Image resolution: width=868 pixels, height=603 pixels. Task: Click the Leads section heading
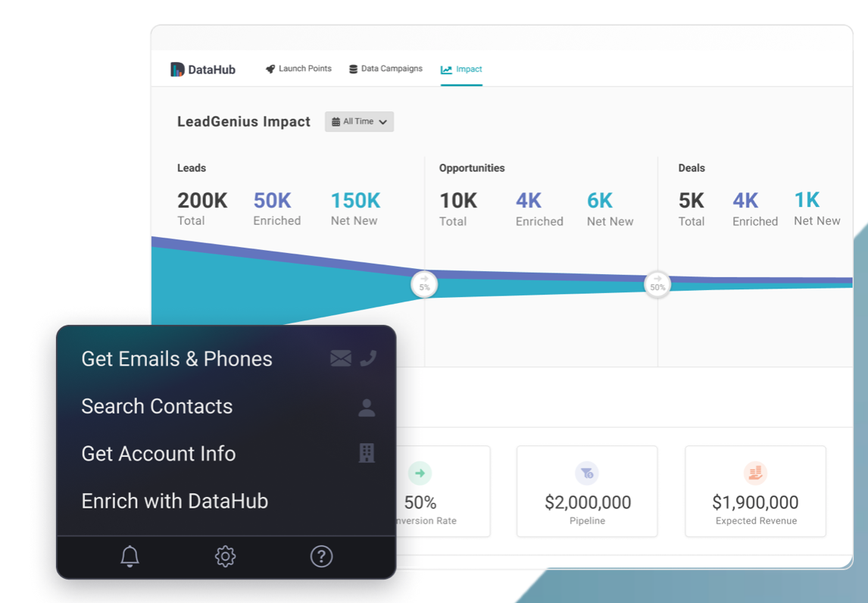(192, 167)
